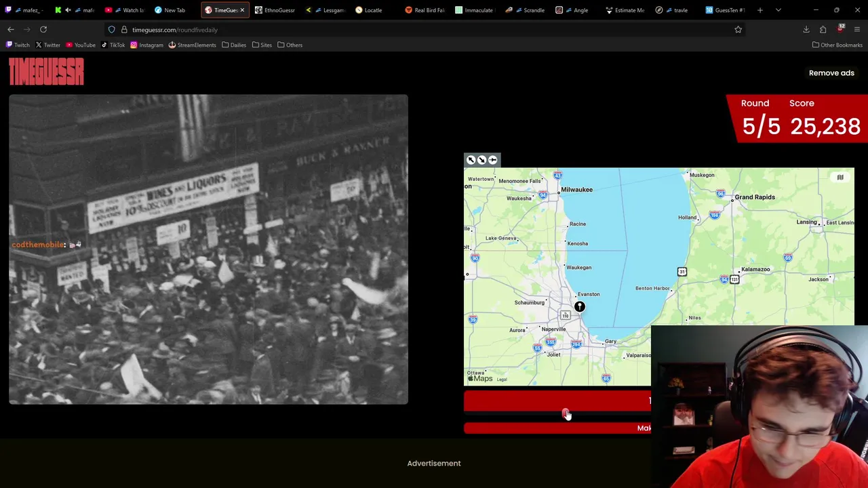The image size is (868, 488).
Task: Click Kalamazoo on the map
Action: [755, 270]
